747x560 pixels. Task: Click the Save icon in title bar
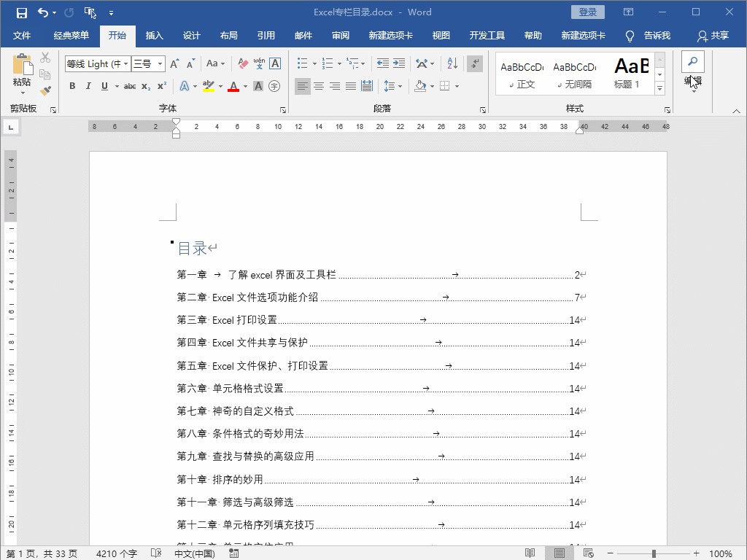[x=21, y=13]
